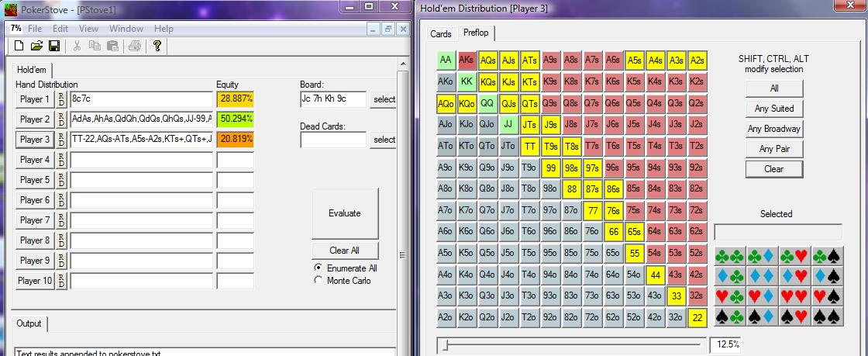Click the Cut scissors toolbar icon

(x=77, y=46)
